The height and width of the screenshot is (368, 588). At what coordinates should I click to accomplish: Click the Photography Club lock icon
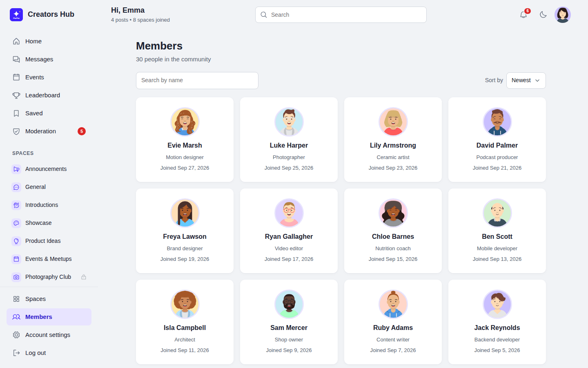pos(84,277)
